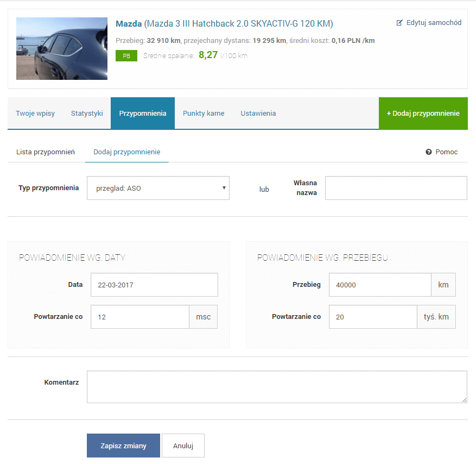Click the edit pencil icon beside Edytuj samochód

coord(400,23)
